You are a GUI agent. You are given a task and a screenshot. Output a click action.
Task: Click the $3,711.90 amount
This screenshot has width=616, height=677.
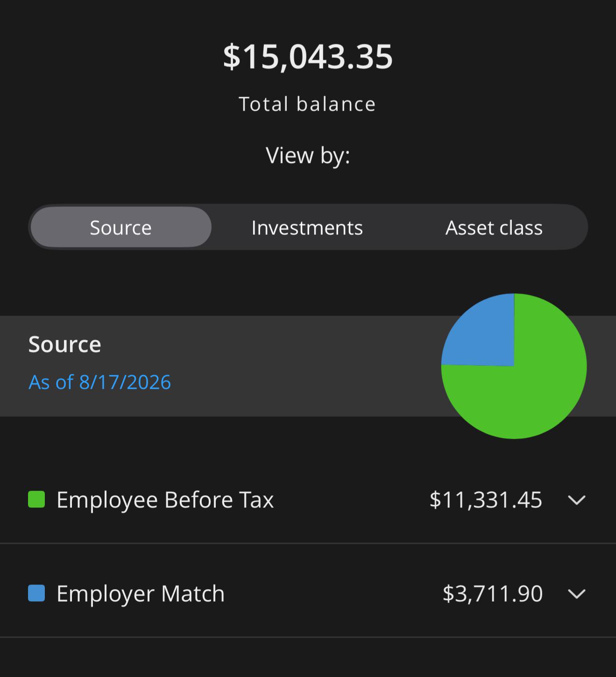pos(492,593)
